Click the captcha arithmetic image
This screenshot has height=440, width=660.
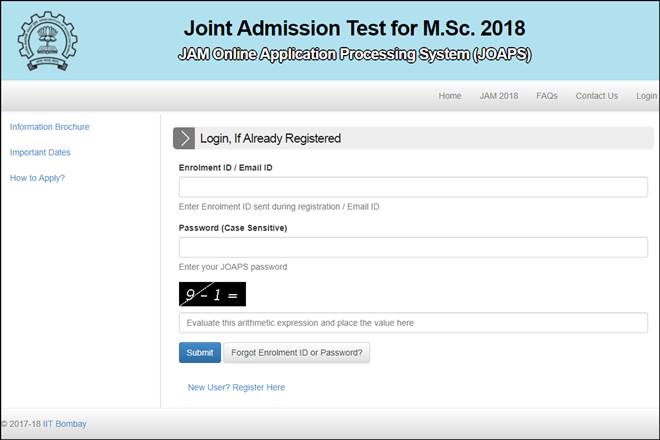[212, 294]
